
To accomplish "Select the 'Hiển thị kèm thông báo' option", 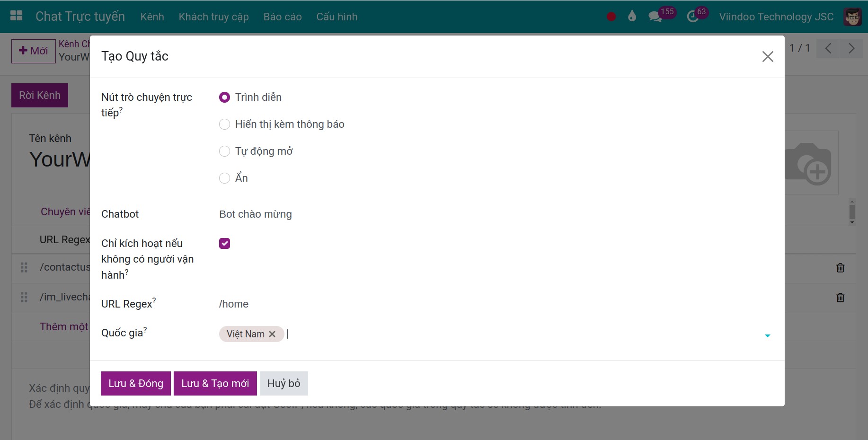I will 224,124.
